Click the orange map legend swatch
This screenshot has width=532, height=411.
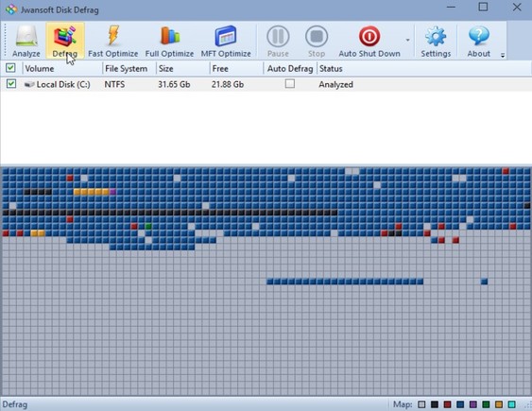coord(499,404)
